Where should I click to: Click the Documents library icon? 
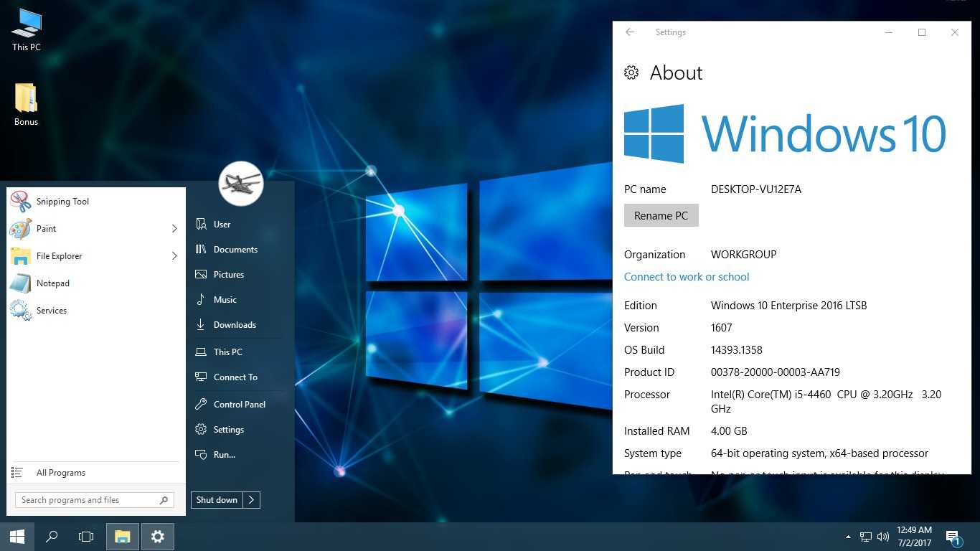(201, 250)
